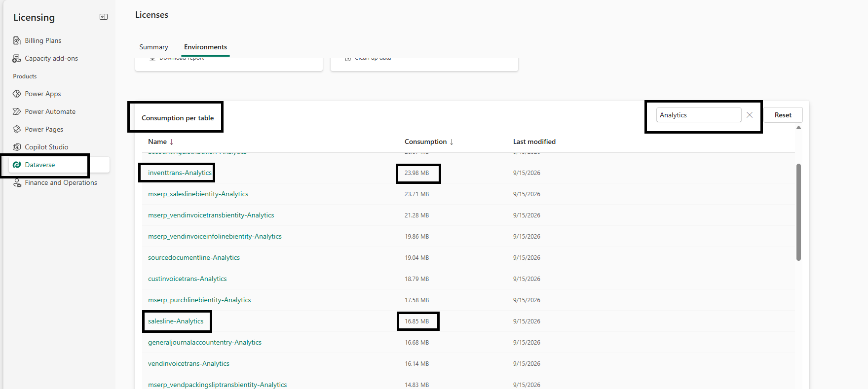This screenshot has height=389, width=868.
Task: Open generaljournalaccountentry-Analytics link
Action: tap(205, 342)
